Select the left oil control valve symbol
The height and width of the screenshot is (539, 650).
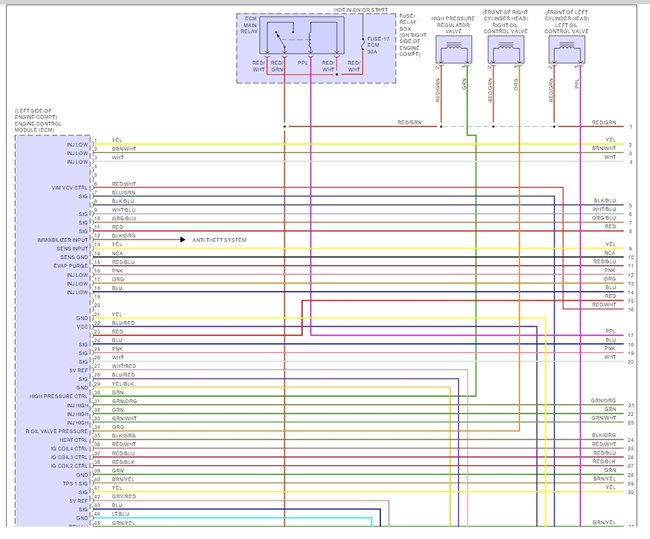[567, 50]
